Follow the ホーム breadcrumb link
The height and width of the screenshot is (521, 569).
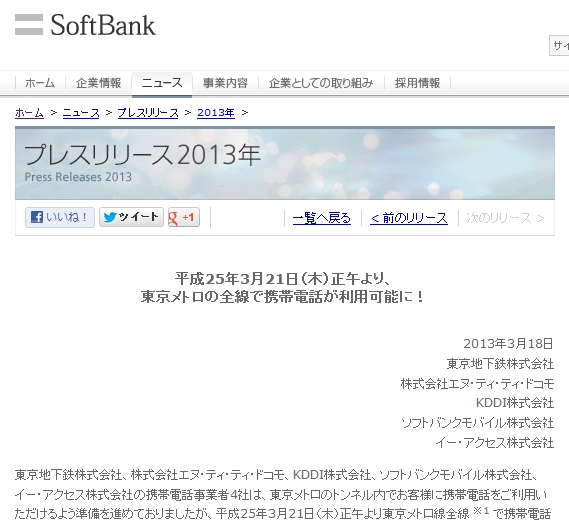tap(29, 113)
